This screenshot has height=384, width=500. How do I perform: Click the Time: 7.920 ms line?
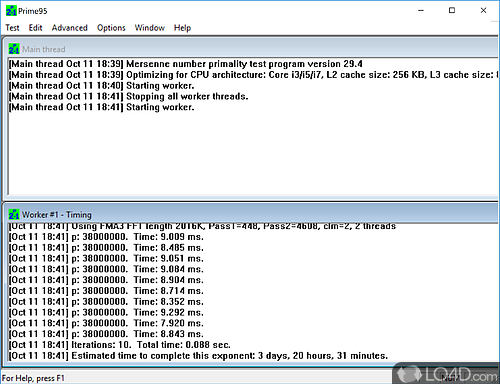click(106, 323)
